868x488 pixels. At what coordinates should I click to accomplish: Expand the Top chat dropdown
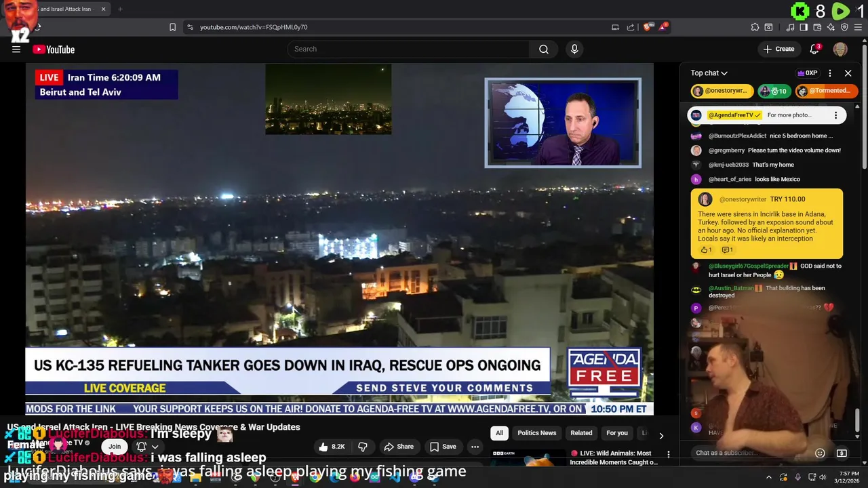tap(709, 73)
